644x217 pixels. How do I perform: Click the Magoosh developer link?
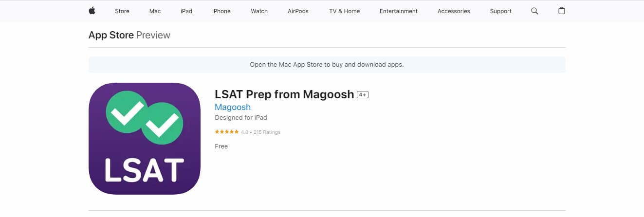tap(233, 107)
